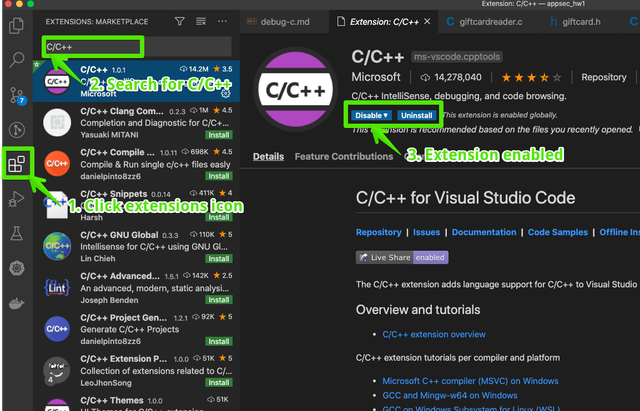640x411 pixels.
Task: Install C/C++ Project Generator extension
Action: tap(219, 341)
